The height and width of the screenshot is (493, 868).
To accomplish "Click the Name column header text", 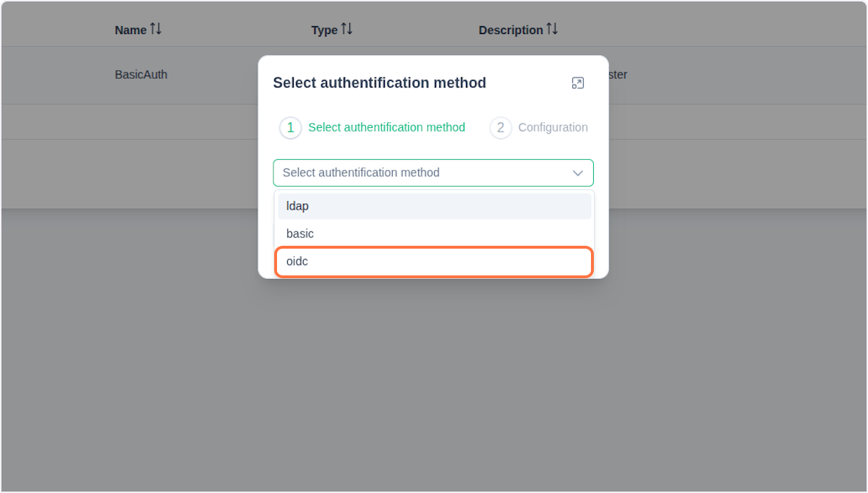I will tap(130, 30).
